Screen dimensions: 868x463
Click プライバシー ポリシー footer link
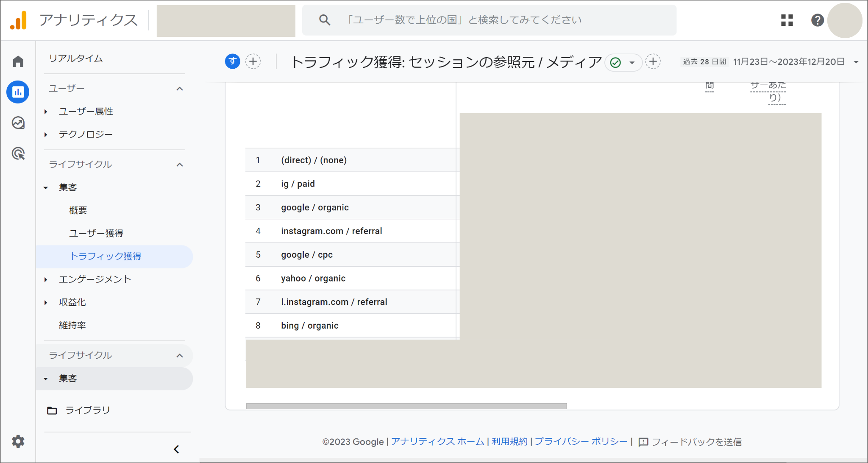pos(581,441)
